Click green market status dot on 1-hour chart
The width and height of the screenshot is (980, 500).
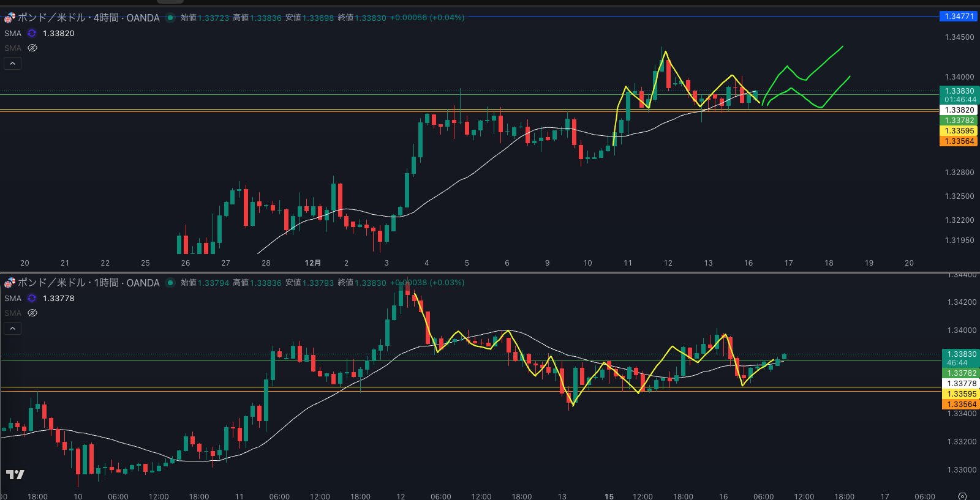point(170,283)
